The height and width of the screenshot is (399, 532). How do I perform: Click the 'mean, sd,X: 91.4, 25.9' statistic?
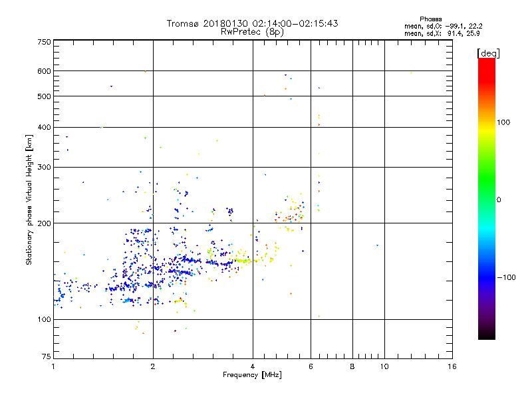442,33
